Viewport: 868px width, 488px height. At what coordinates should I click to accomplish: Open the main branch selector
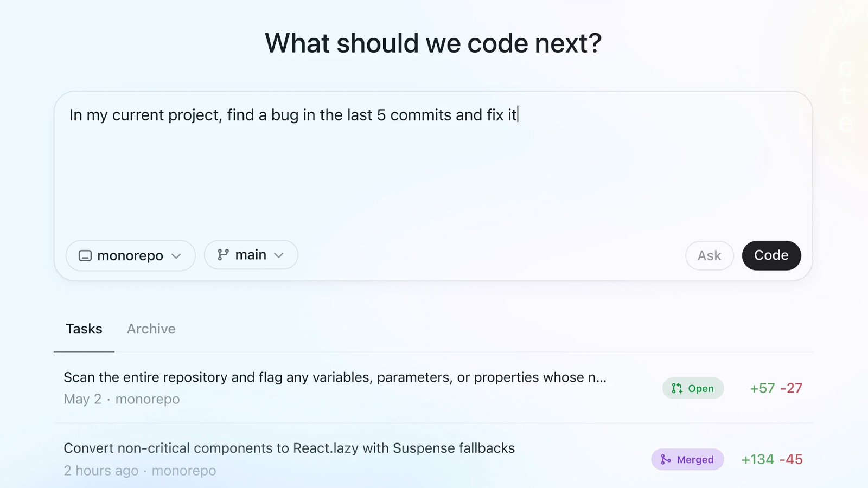[x=251, y=255]
